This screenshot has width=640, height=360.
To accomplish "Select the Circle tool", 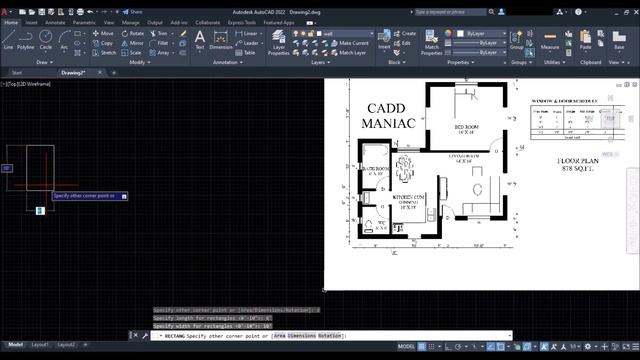I will pyautogui.click(x=46, y=40).
